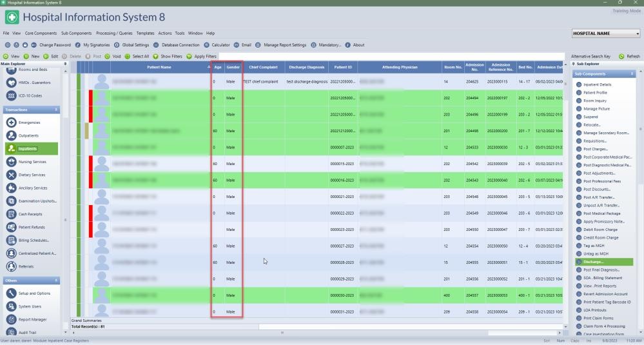Screen dimensions: 644x345
Task: Open Emergencies in the Transactions panel
Action: [x=29, y=123]
